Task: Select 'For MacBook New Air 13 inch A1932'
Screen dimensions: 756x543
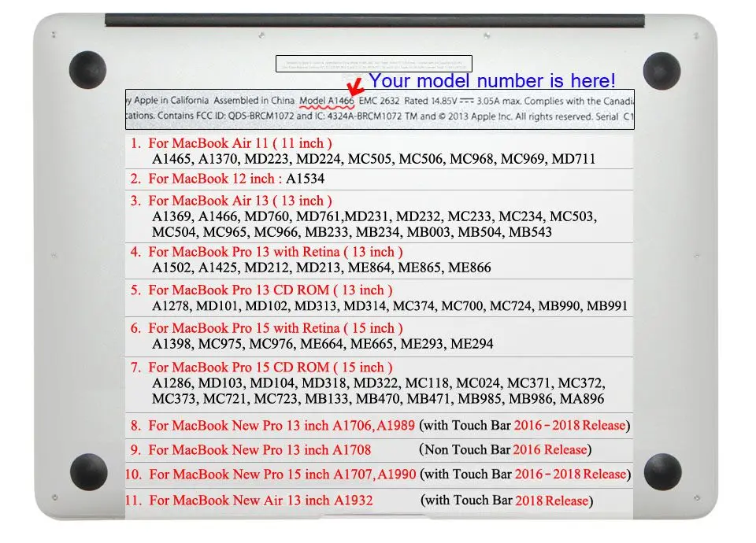Action: pos(261,501)
